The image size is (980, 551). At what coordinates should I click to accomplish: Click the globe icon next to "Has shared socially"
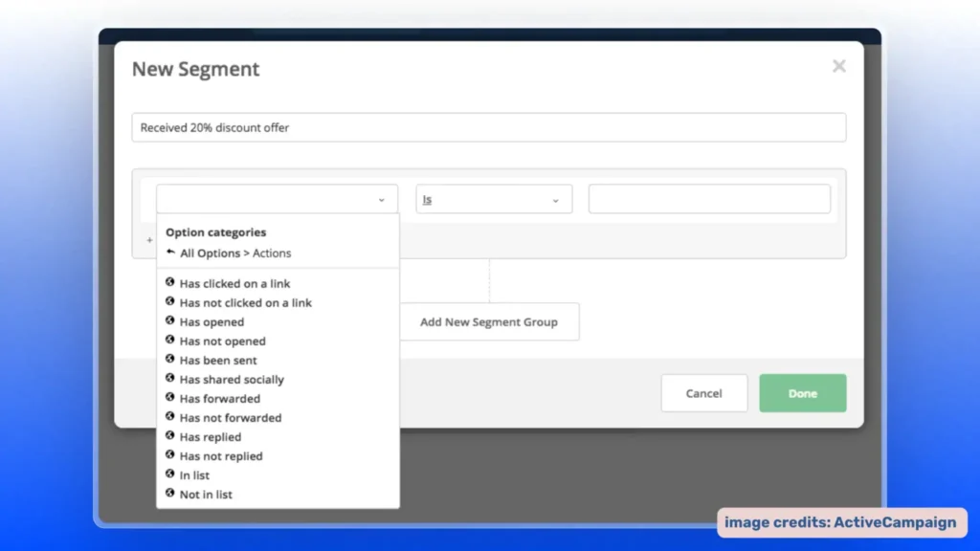169,379
